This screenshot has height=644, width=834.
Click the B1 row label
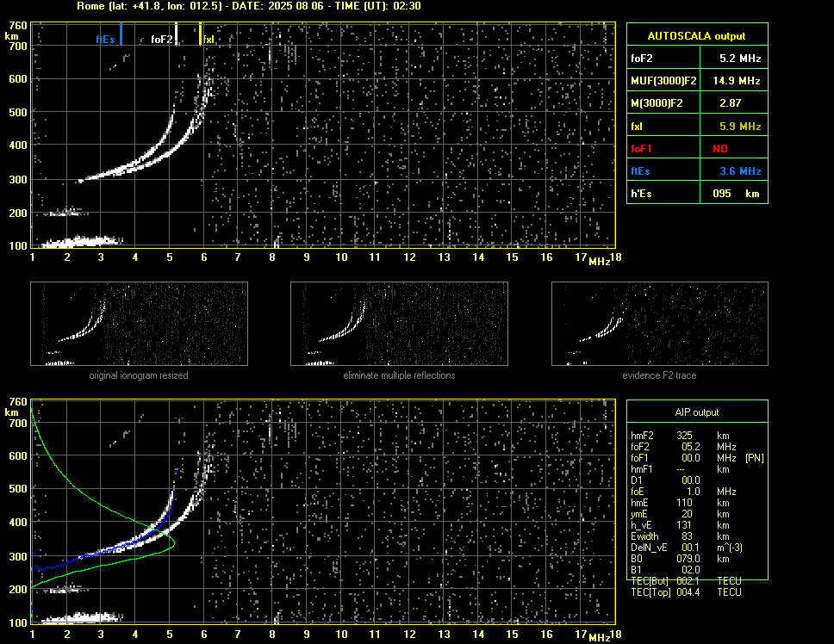pyautogui.click(x=636, y=570)
